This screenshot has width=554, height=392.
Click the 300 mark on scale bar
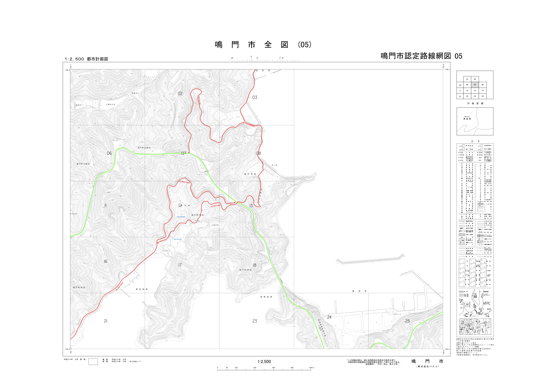tap(273, 368)
